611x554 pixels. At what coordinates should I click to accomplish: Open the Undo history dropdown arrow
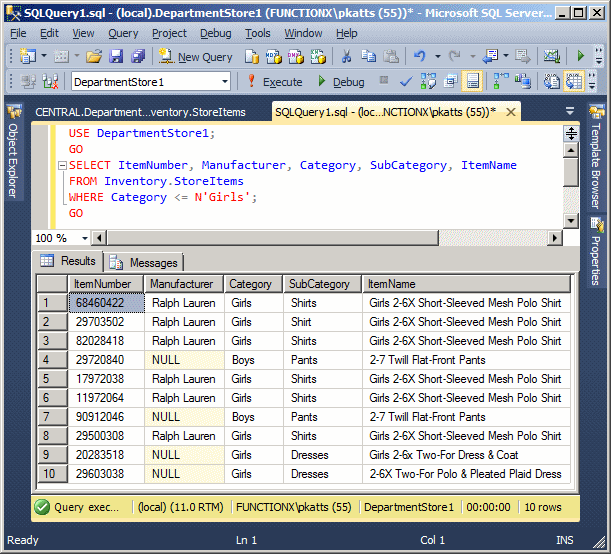pyautogui.click(x=438, y=56)
